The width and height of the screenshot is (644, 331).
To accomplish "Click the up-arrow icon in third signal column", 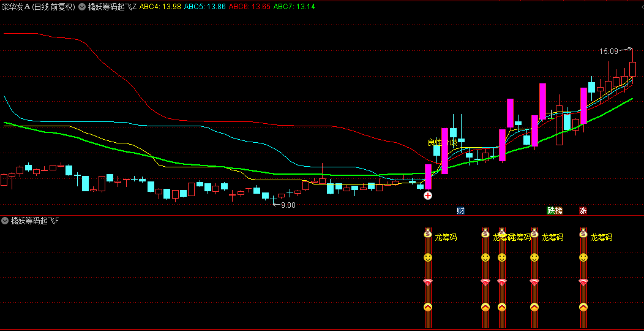I will click(502, 306).
